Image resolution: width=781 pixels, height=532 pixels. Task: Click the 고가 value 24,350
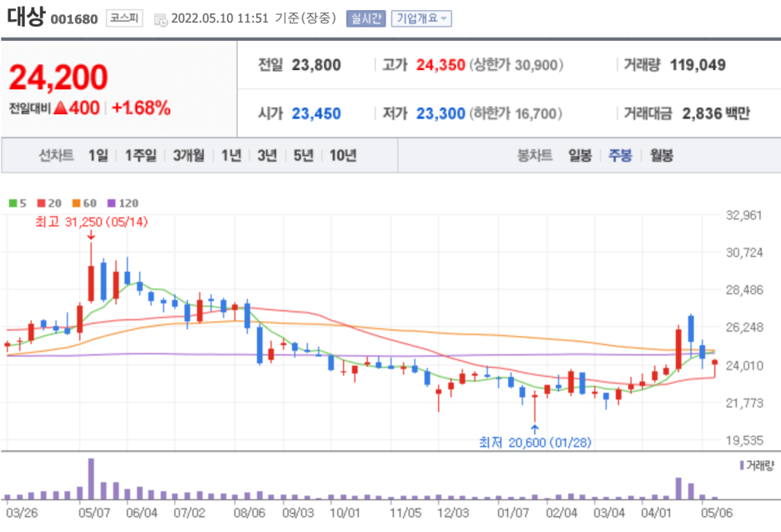click(441, 65)
